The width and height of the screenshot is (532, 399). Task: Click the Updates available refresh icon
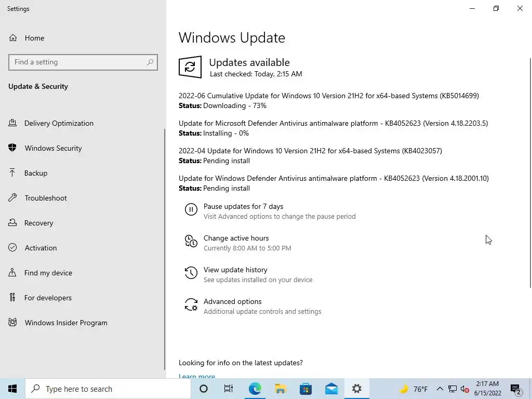click(190, 67)
